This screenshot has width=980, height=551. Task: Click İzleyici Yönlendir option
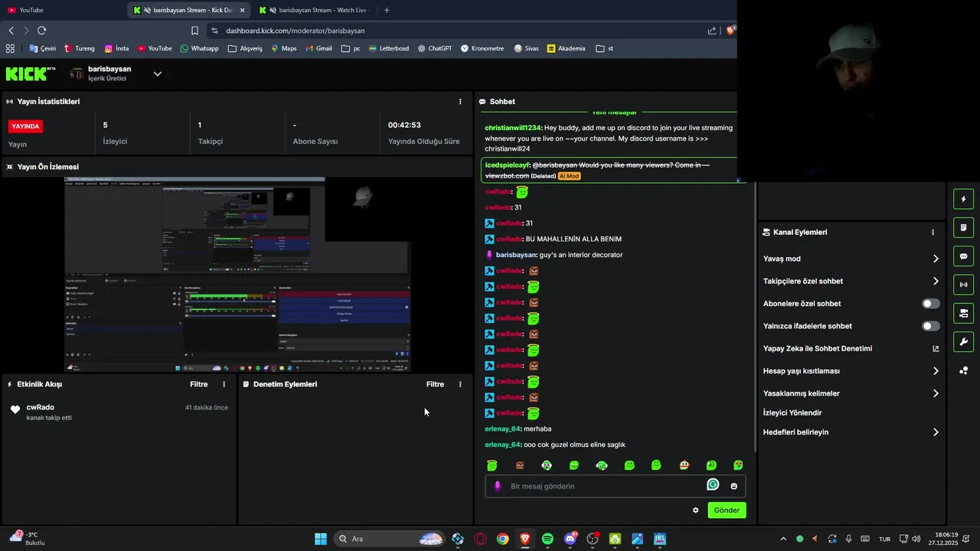coord(792,412)
